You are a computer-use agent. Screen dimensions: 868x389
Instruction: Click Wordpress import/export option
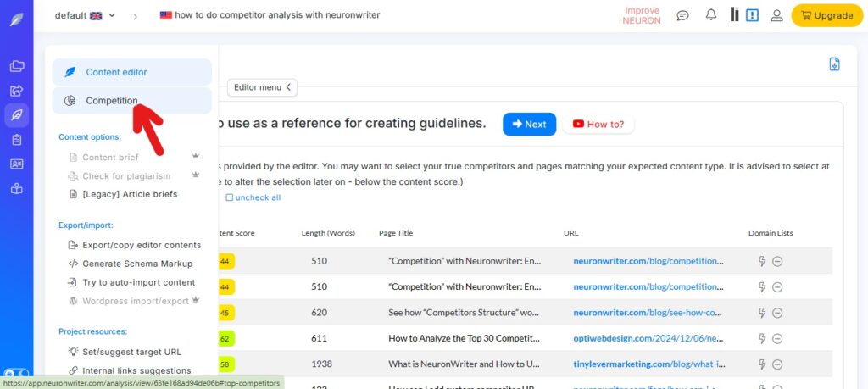135,301
